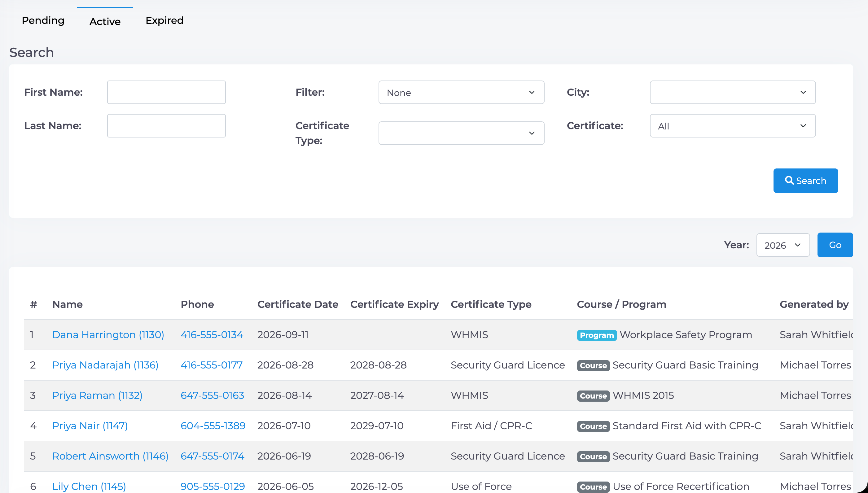Viewport: 868px width, 493px height.
Task: Open Priya Raman (1132) record
Action: (x=97, y=395)
